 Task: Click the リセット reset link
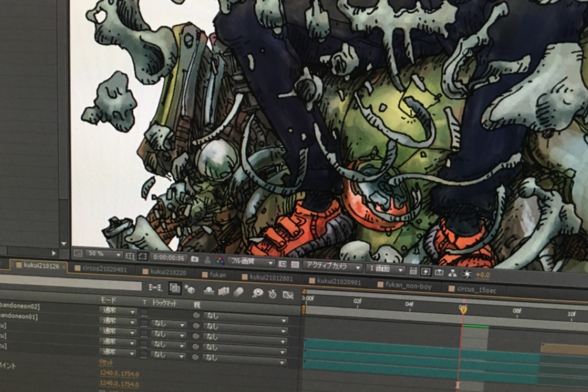coord(106,362)
